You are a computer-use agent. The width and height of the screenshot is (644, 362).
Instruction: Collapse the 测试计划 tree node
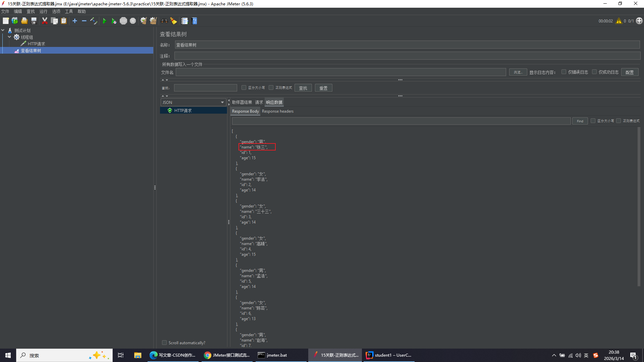pyautogui.click(x=3, y=30)
